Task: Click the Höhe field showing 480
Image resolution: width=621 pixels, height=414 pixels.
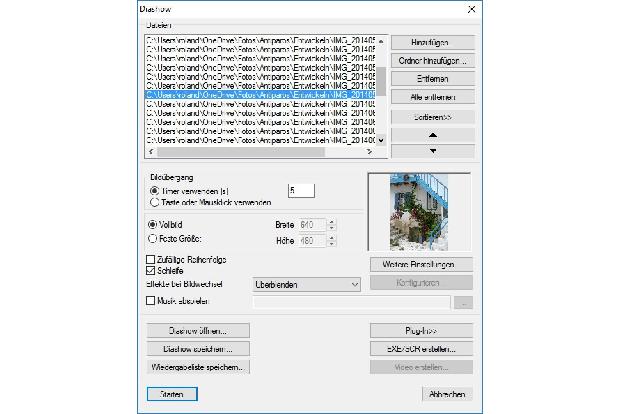Action: 312,240
